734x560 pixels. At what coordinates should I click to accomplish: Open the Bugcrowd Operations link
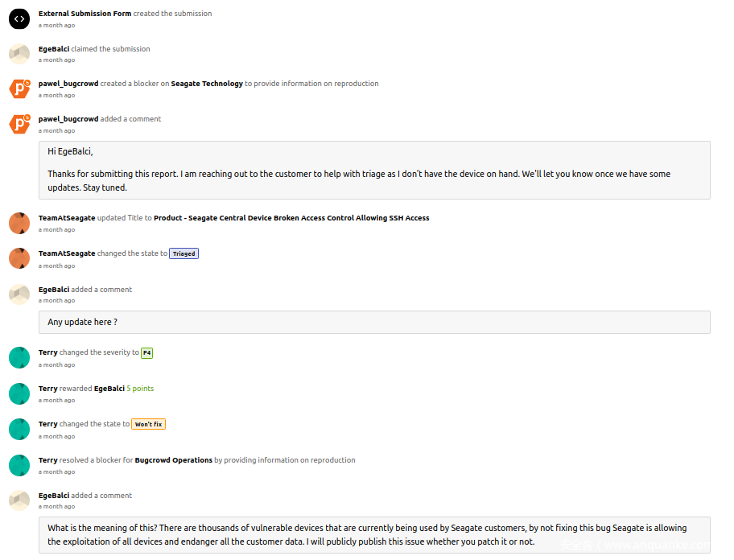173,460
